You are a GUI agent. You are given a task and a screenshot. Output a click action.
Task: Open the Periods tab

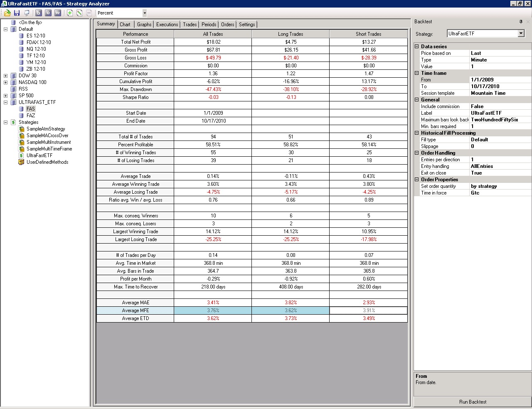pyautogui.click(x=209, y=25)
